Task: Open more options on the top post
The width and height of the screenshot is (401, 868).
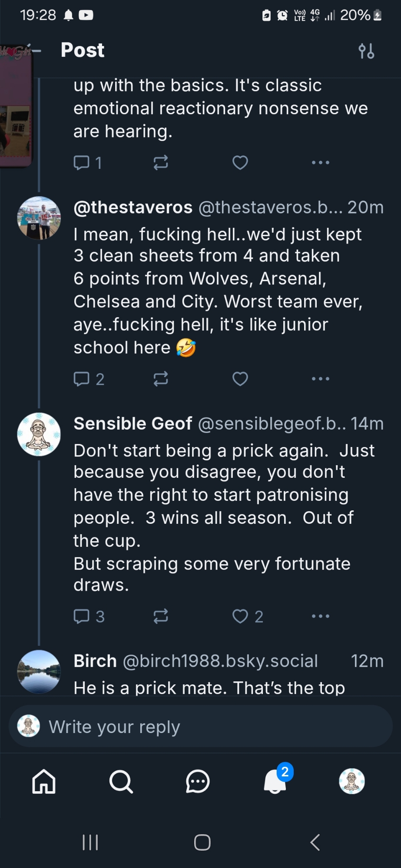Action: pos(321,163)
